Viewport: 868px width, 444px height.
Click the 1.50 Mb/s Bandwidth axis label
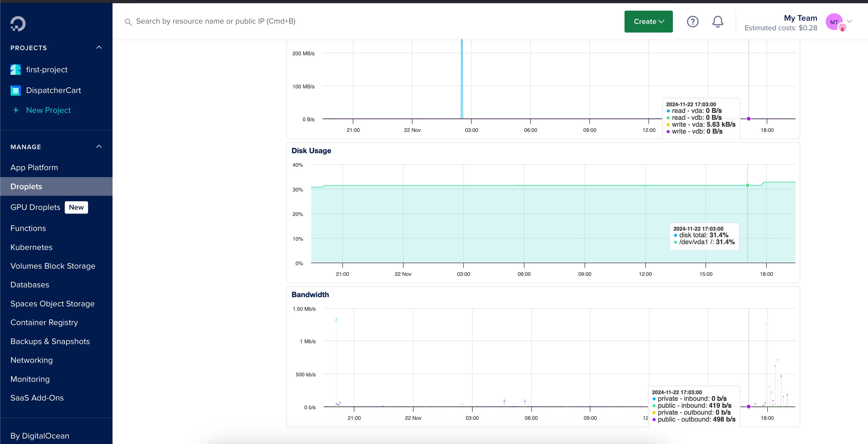pyautogui.click(x=304, y=309)
